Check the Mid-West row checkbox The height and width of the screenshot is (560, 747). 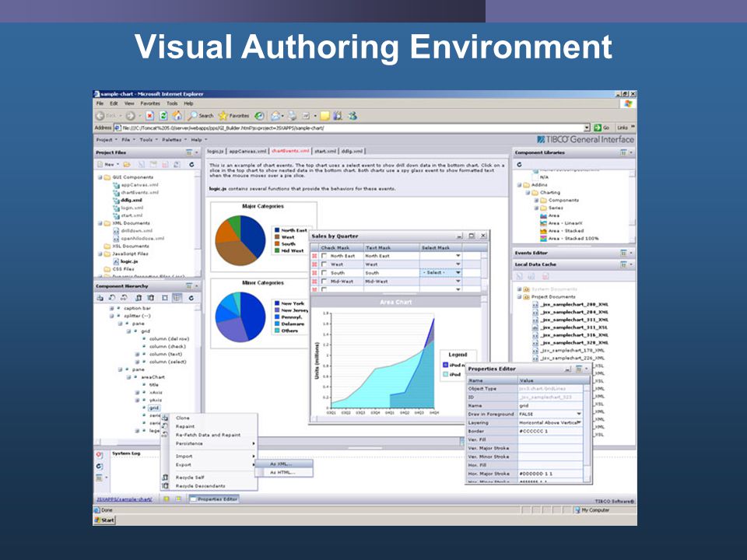tap(324, 282)
